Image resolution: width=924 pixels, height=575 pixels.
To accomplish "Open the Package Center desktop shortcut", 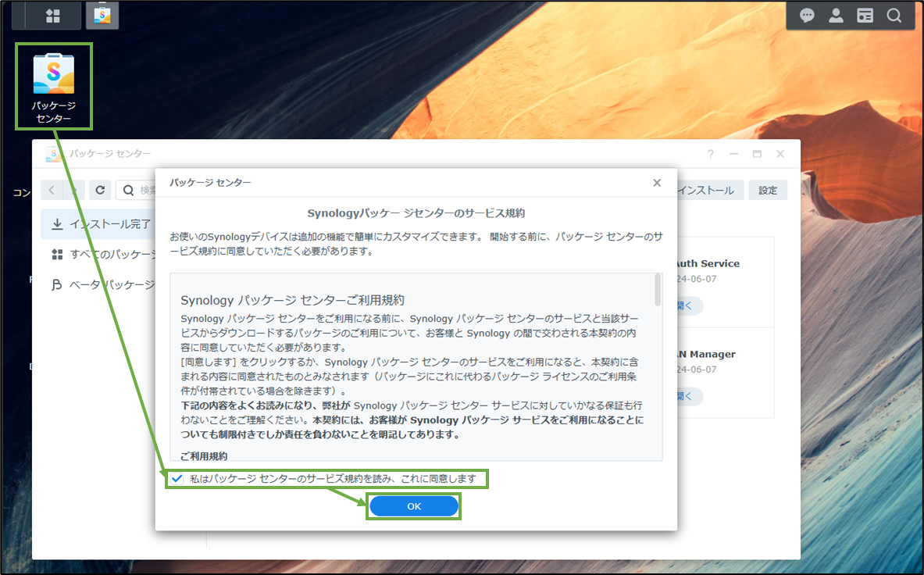I will (x=54, y=87).
